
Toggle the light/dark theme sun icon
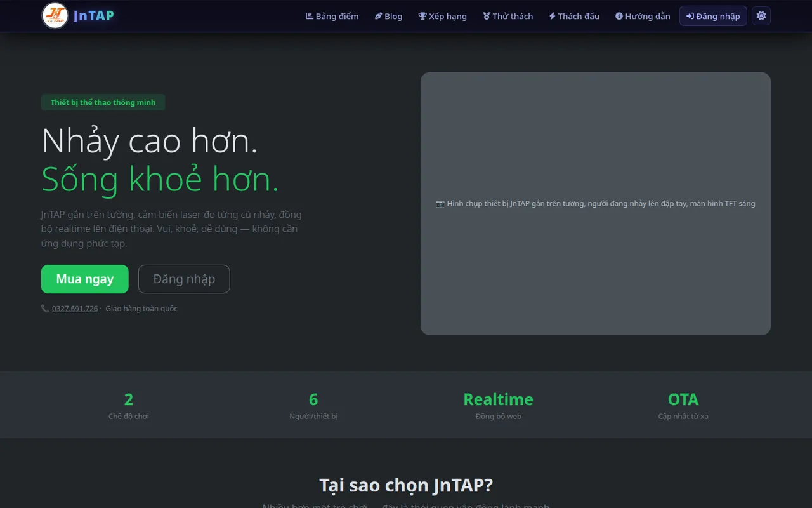[761, 16]
